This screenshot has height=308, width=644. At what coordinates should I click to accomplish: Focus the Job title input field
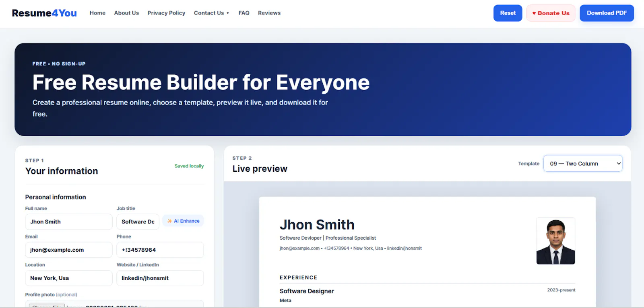point(138,222)
